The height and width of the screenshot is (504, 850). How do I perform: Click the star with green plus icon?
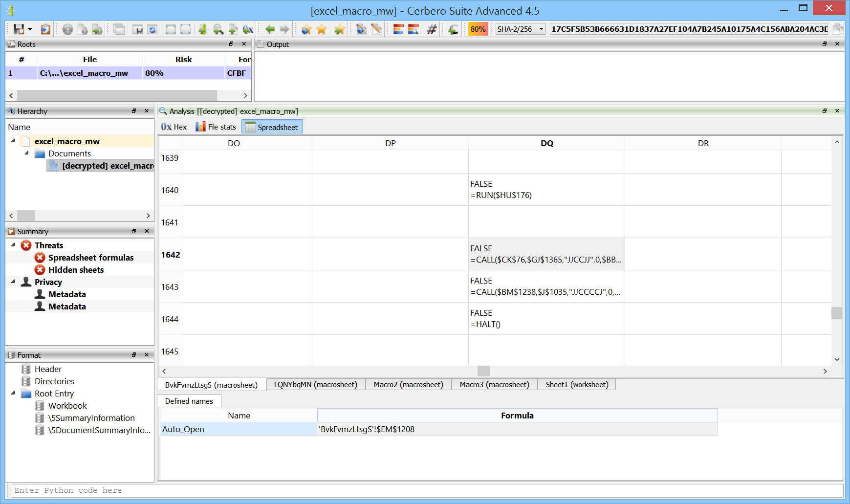point(339,29)
